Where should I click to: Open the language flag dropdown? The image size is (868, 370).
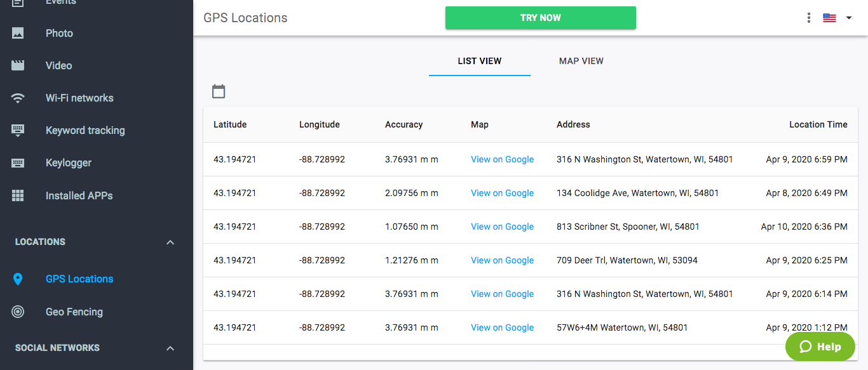(837, 18)
